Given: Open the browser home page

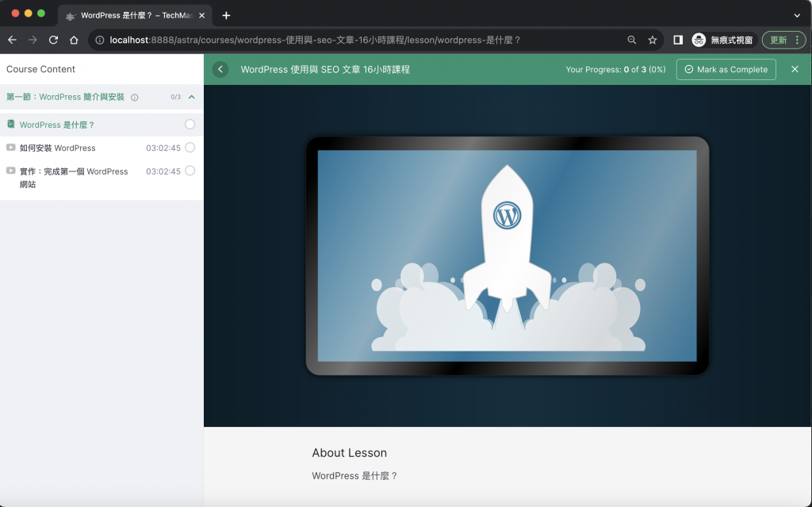Looking at the screenshot, I should coord(74,40).
